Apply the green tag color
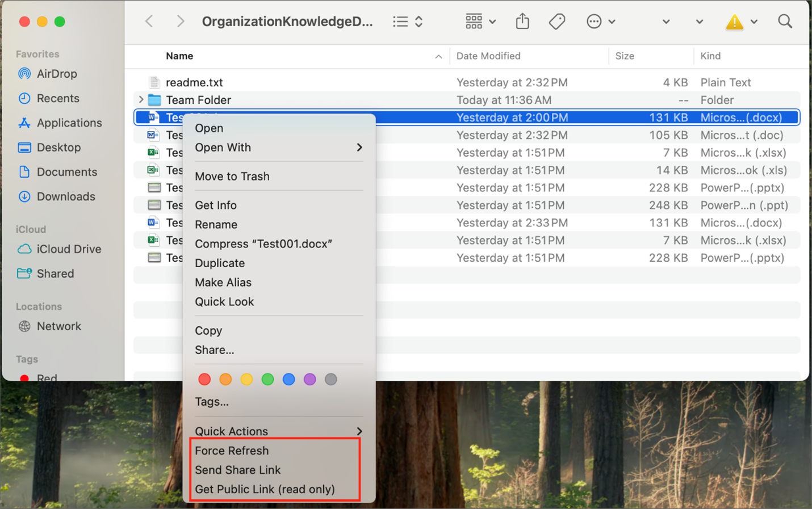 [x=267, y=379]
